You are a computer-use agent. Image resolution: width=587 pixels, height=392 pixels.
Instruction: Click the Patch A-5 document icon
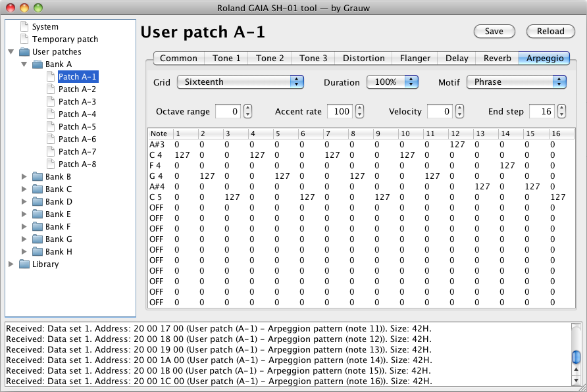tap(51, 126)
